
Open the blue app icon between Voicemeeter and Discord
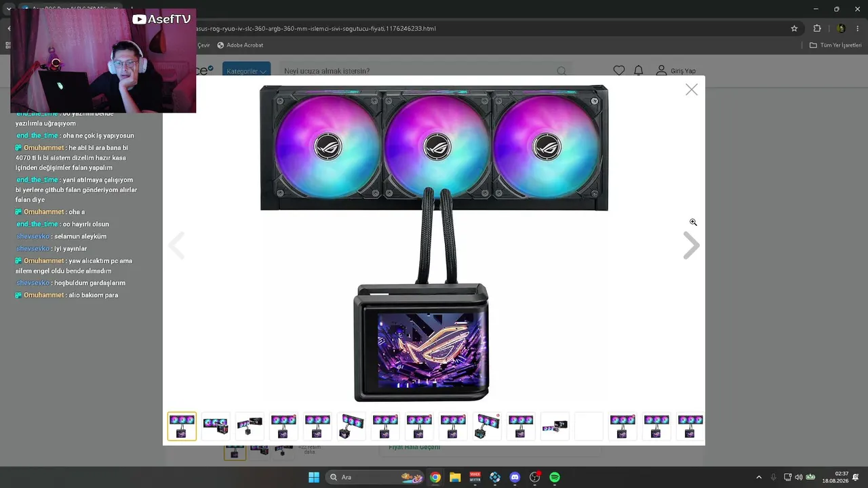pyautogui.click(x=495, y=477)
